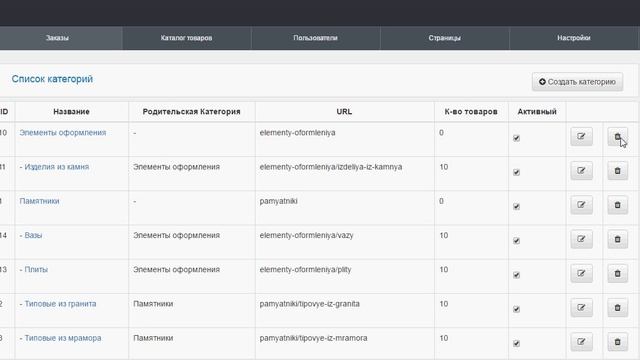
Task: Open the Вазы category link
Action: (x=33, y=236)
